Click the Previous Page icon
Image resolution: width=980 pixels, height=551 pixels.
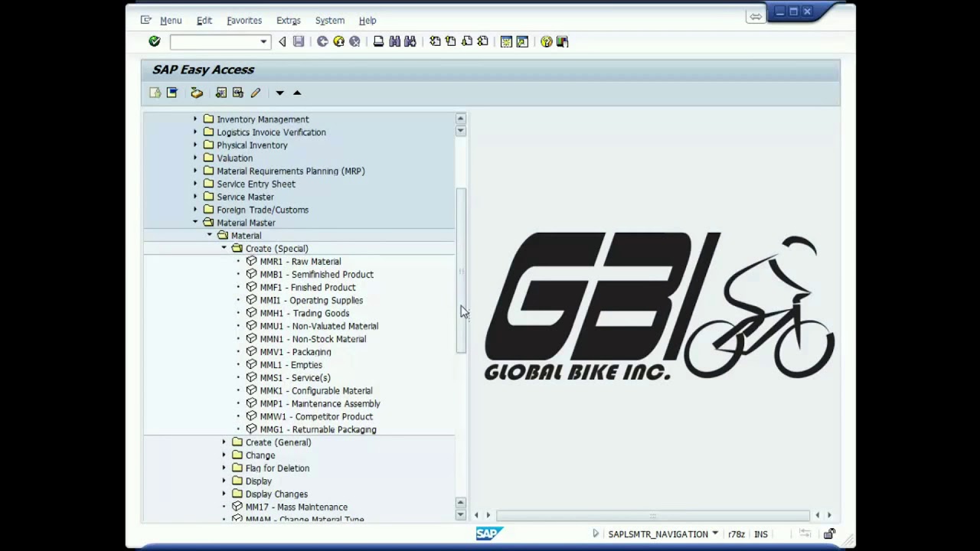coord(450,41)
